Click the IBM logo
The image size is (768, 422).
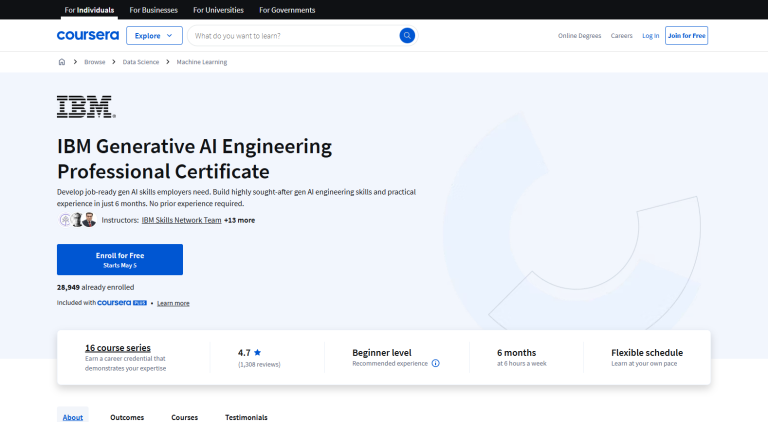86,107
